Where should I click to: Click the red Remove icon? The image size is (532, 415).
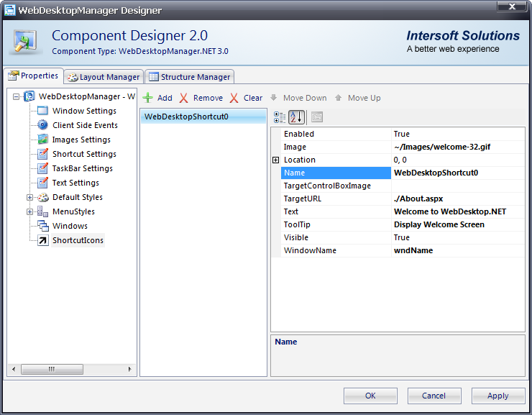point(184,98)
